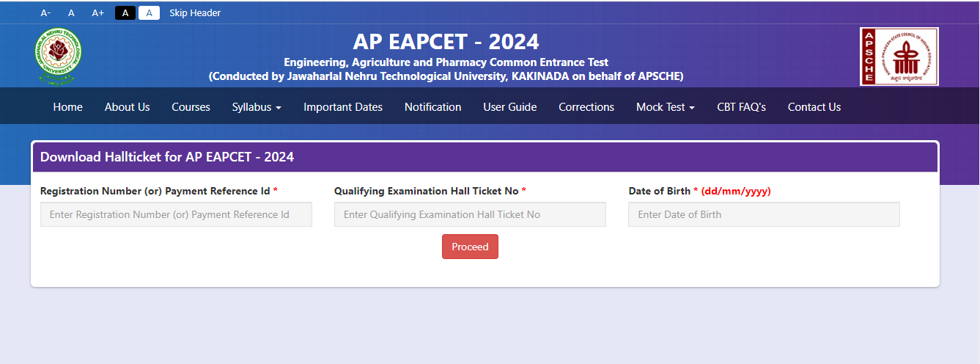The width and height of the screenshot is (980, 364).
Task: Click the JNTU Kakinada university logo
Action: coord(58,57)
